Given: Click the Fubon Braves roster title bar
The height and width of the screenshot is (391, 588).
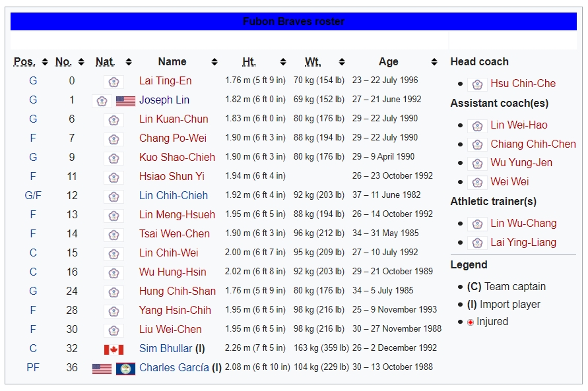Looking at the screenshot, I should point(293,21).
